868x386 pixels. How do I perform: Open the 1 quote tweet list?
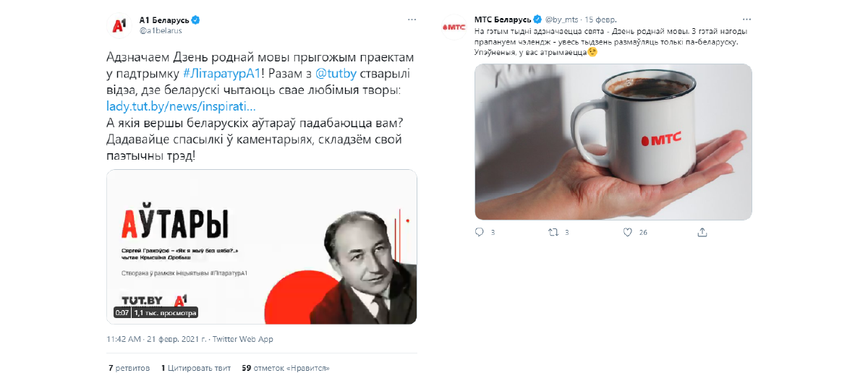[196, 368]
